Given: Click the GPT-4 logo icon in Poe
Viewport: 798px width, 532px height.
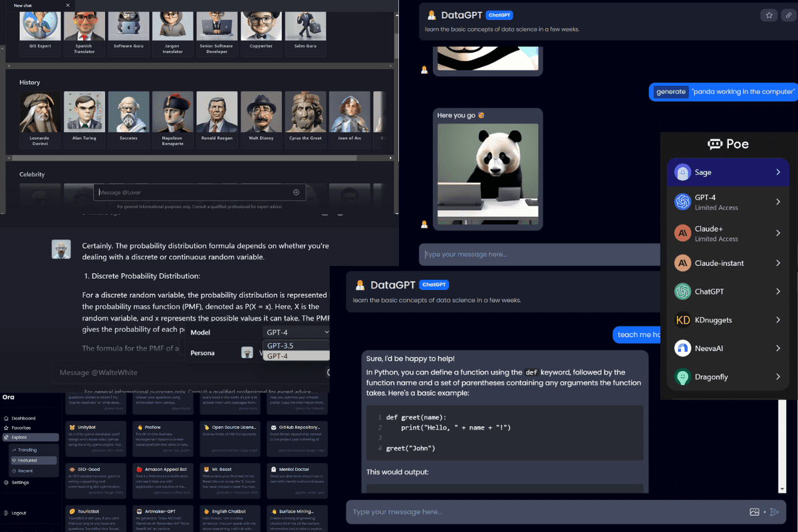Looking at the screenshot, I should click(x=682, y=201).
